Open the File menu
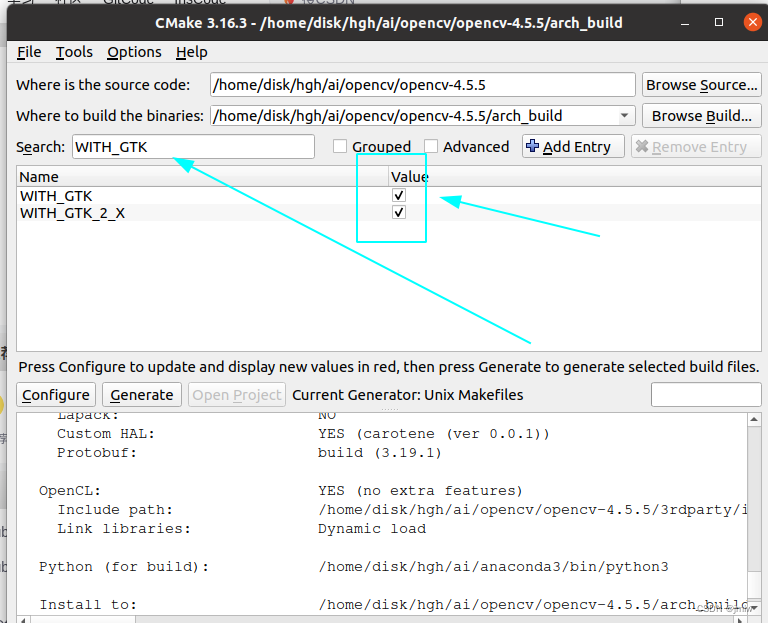The width and height of the screenshot is (768, 623). click(29, 52)
